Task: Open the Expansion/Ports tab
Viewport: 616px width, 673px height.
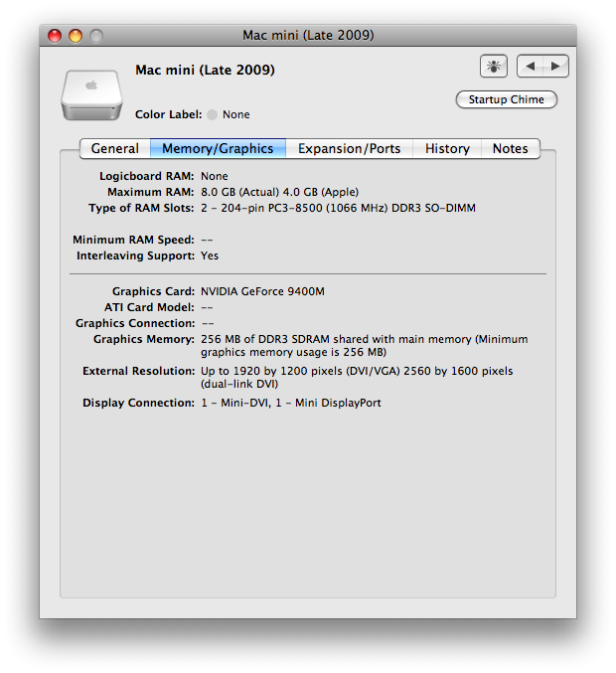Action: pos(349,148)
